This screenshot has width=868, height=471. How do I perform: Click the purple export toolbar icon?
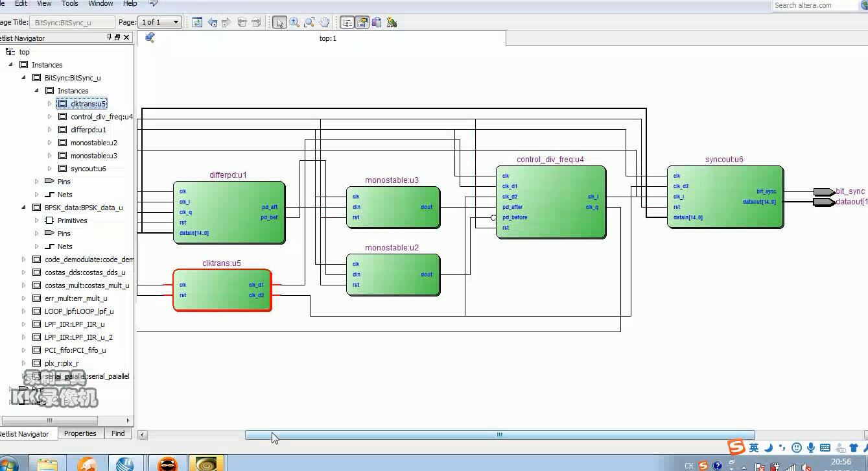pos(377,22)
